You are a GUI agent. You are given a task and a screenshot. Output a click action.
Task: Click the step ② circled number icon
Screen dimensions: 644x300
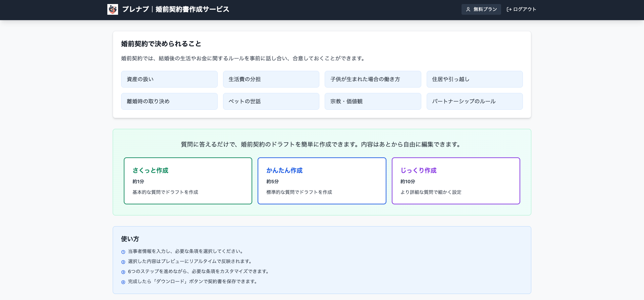[123, 262]
